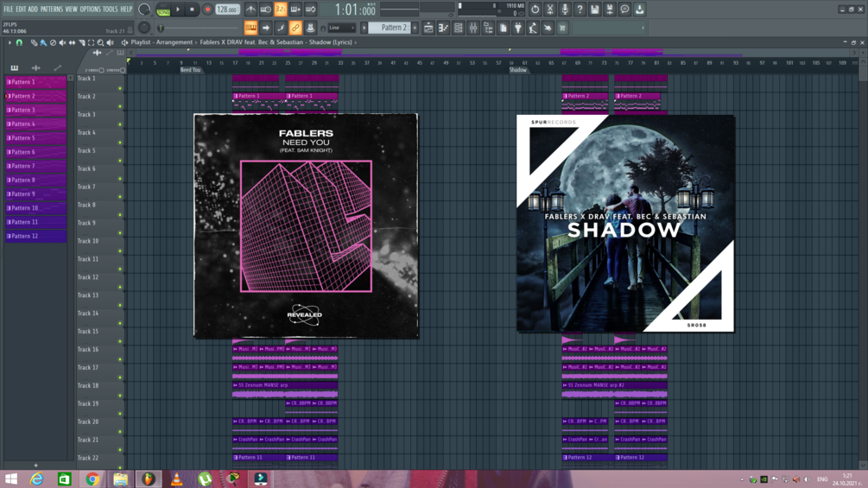Click the download content icon
Screen dimensions: 868x488
point(639,10)
